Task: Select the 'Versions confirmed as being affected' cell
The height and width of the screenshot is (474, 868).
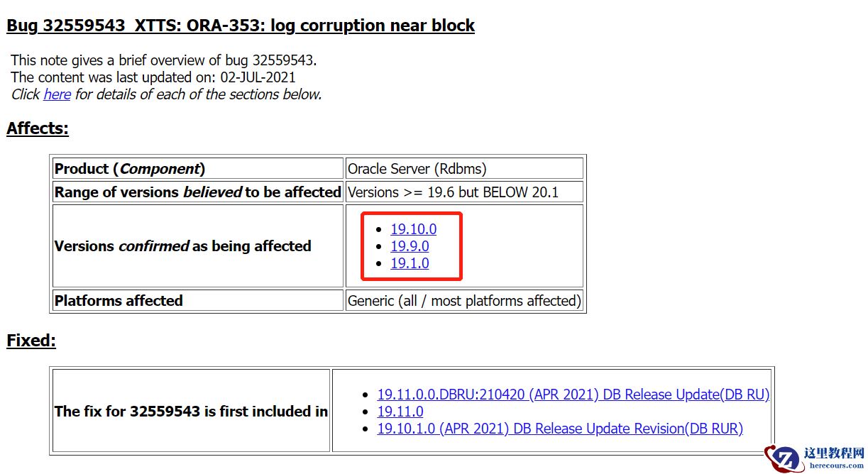Action: click(x=198, y=246)
